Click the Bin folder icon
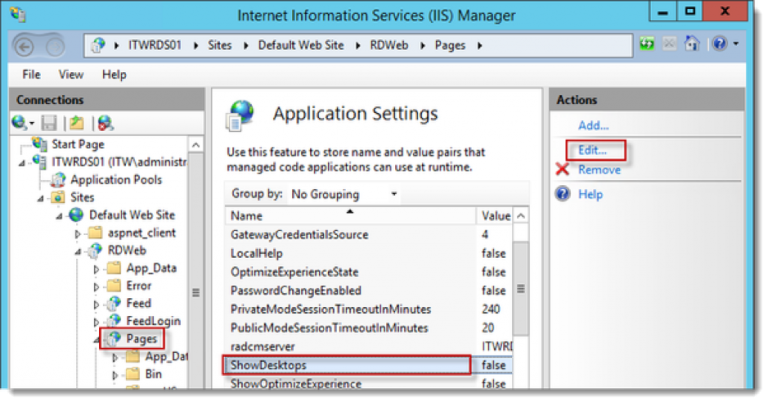The height and width of the screenshot is (402, 768). (133, 374)
